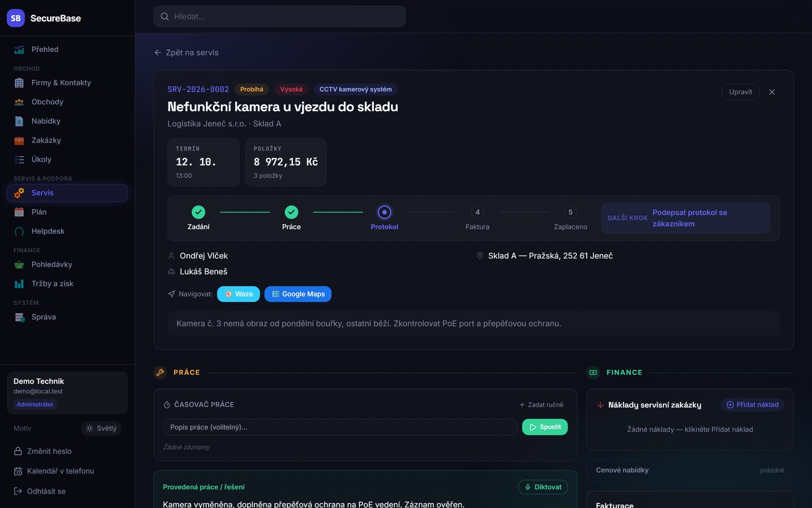Viewport: 812px width, 508px height.
Task: Select the Zadání step checkmark
Action: coord(198,212)
